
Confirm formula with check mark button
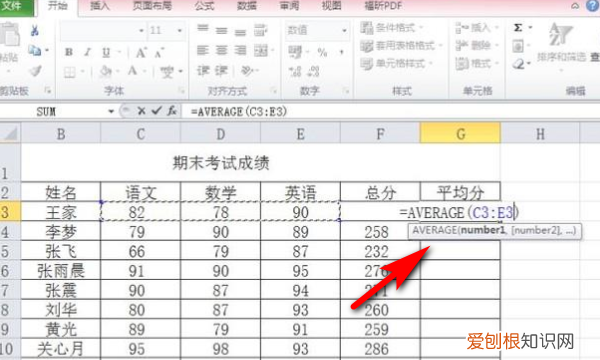[156, 111]
